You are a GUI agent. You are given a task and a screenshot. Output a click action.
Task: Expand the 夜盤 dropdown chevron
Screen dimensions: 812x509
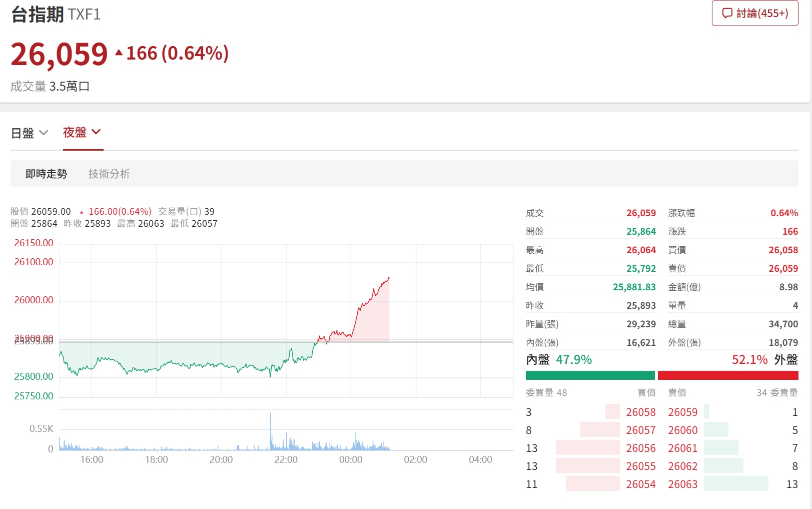coord(96,132)
